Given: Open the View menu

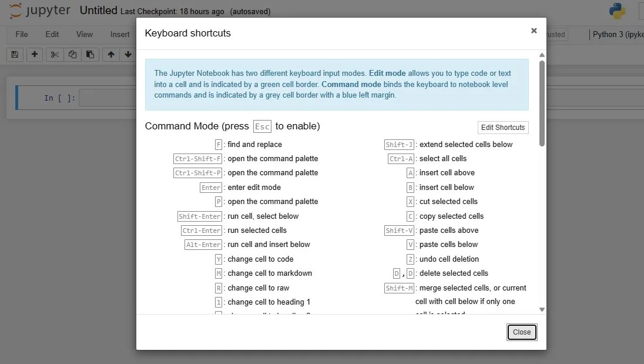Looking at the screenshot, I should (84, 34).
